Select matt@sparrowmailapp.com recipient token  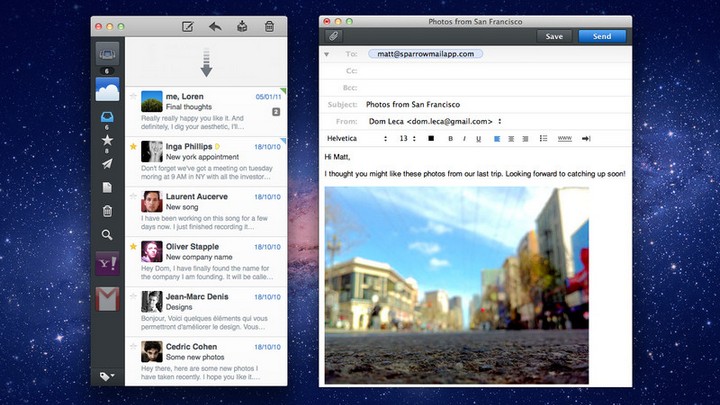pos(425,54)
